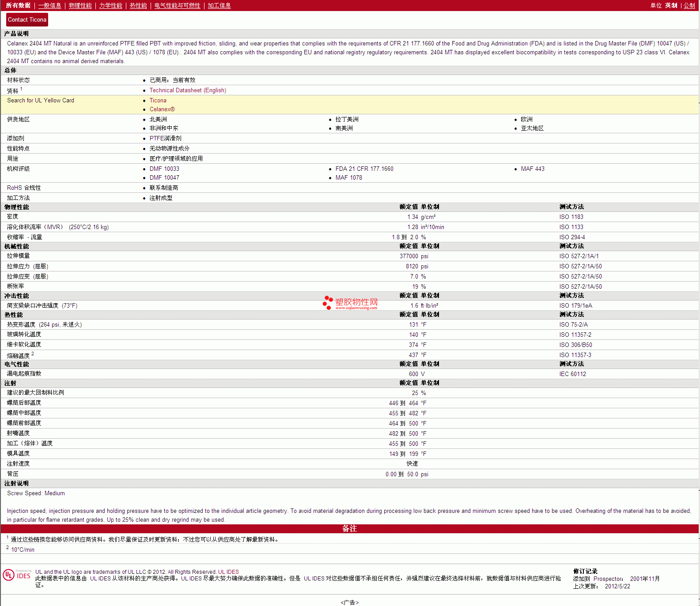Click the UL IDES logo in footer
This screenshot has height=606, width=700.
coord(17,575)
